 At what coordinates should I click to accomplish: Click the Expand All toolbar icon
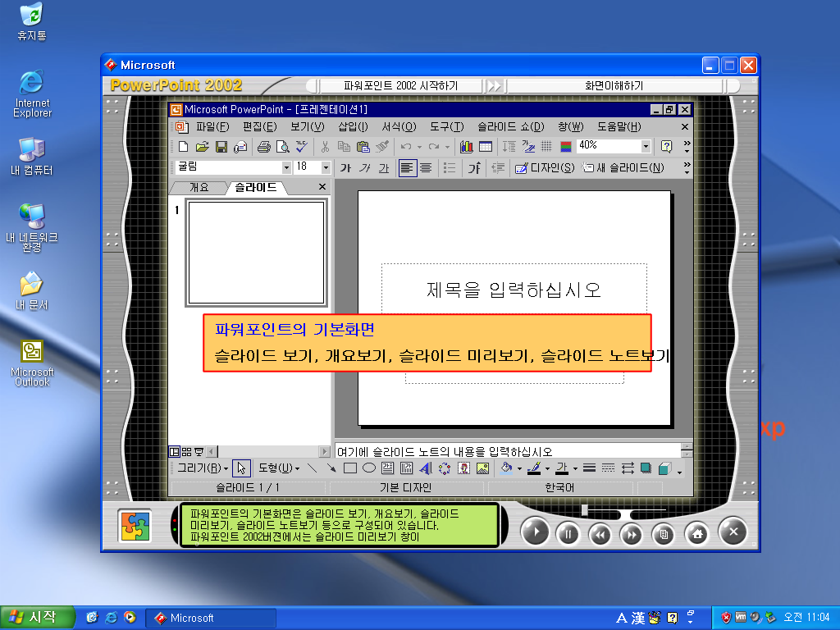509,146
